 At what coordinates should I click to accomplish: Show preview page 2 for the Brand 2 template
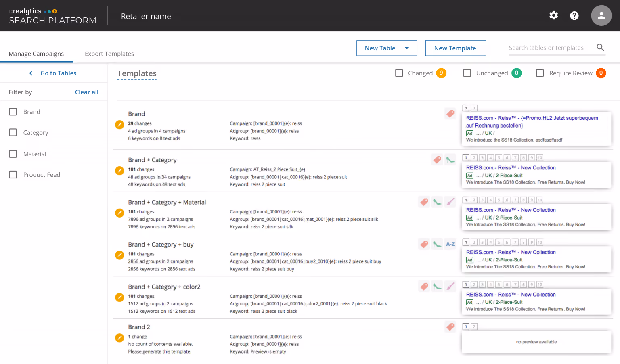tap(474, 326)
